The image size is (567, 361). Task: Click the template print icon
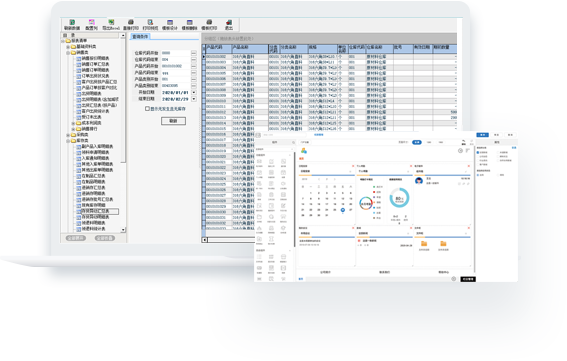click(x=209, y=22)
